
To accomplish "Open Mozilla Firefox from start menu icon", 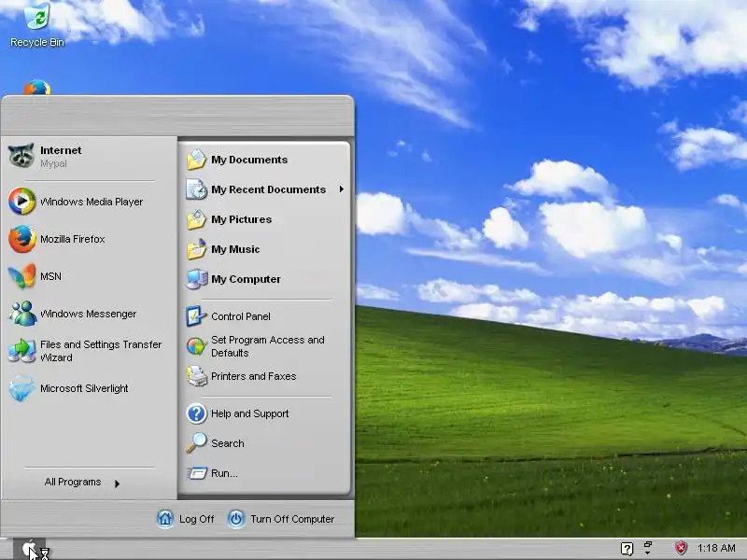I will 21,239.
